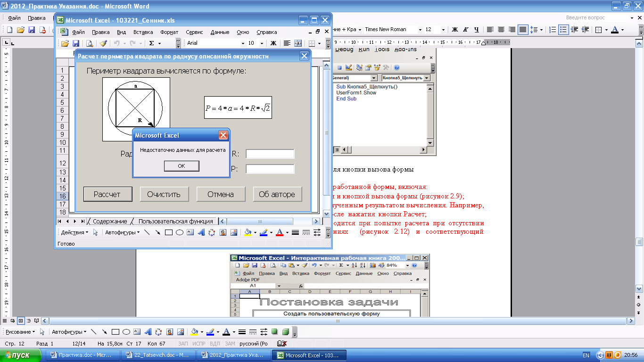644x362 pixels.
Task: Click Font Color A in Excel drawing toolbar
Action: 279,232
